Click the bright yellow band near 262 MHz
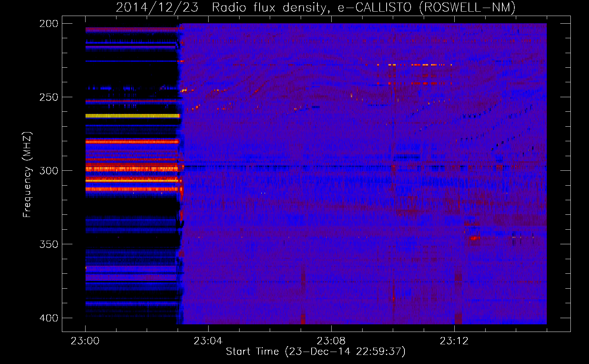Screen dimensions: 589x364 [x=133, y=116]
